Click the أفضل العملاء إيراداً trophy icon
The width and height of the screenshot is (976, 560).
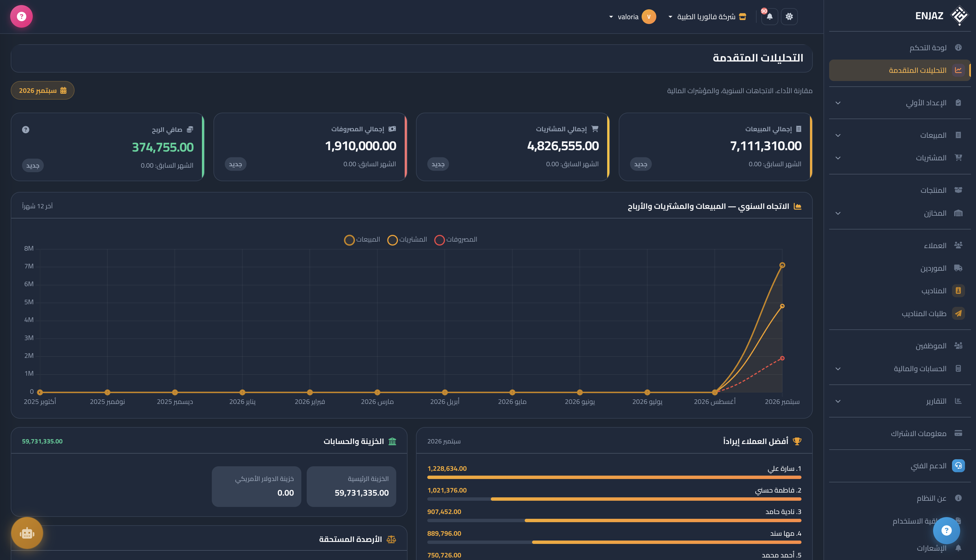coord(797,441)
